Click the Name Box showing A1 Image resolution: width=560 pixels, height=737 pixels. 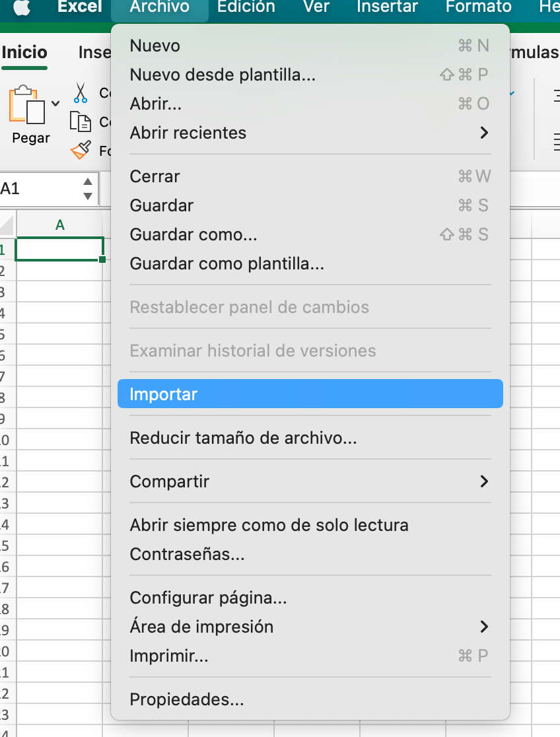(40, 188)
